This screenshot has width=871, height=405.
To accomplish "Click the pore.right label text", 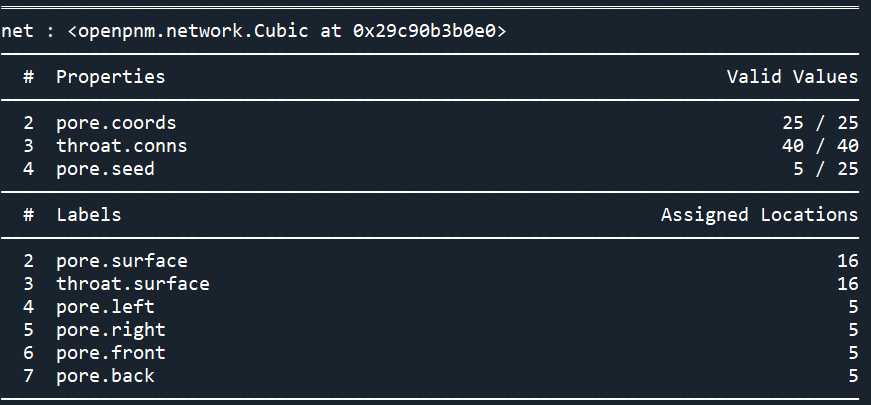I will 111,330.
